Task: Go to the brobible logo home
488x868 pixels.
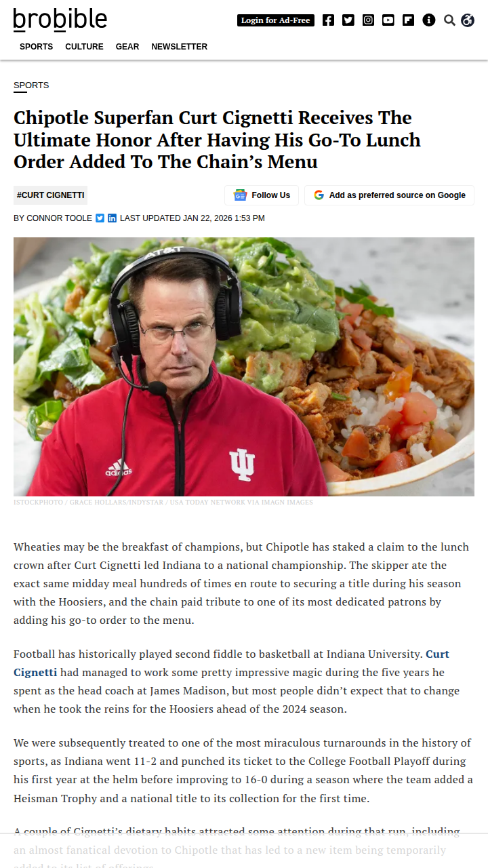Action: point(60,20)
